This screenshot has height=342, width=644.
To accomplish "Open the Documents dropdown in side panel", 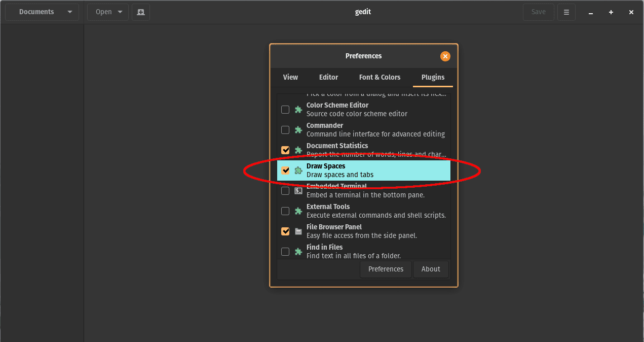I will pos(42,12).
